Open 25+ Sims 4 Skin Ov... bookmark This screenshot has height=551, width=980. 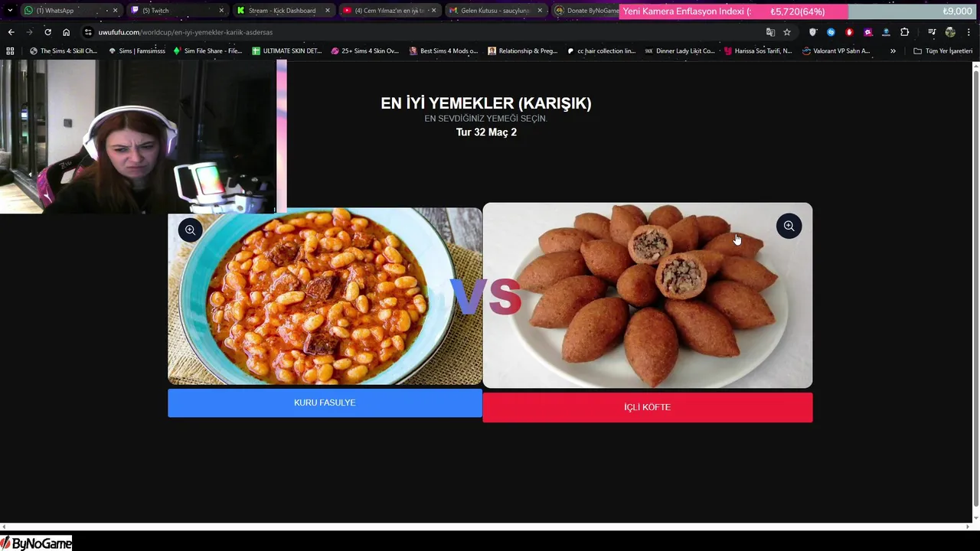(364, 51)
